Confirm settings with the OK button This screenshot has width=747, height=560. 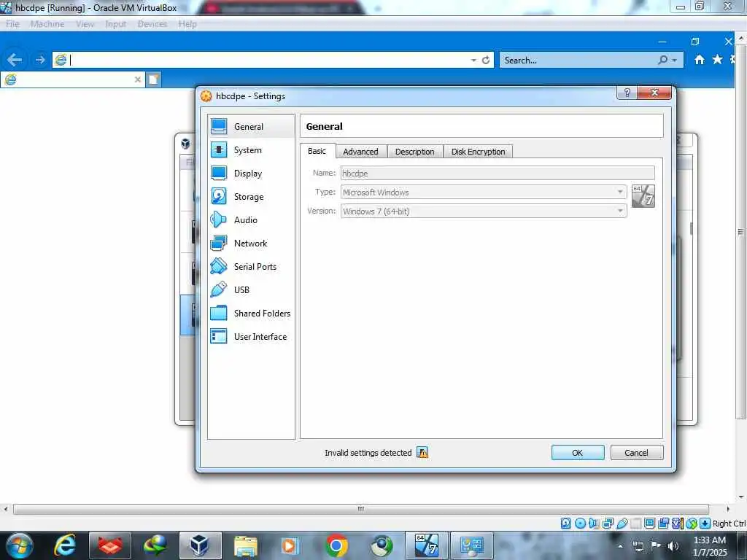(x=578, y=452)
